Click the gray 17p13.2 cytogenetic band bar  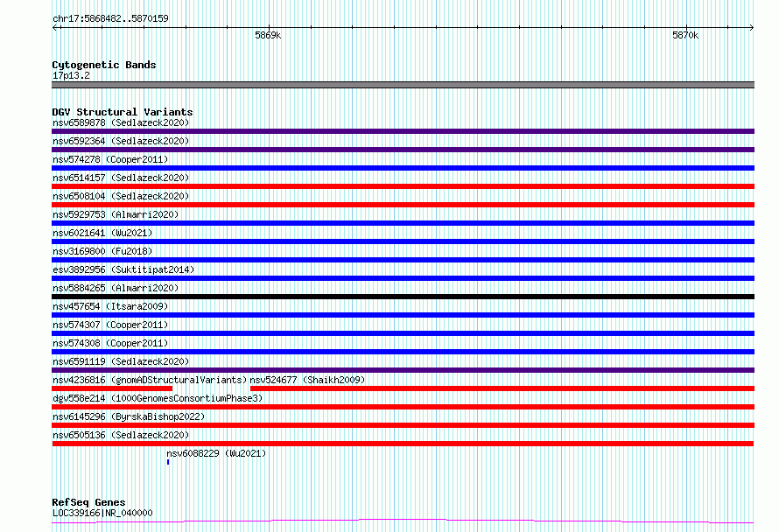point(403,85)
